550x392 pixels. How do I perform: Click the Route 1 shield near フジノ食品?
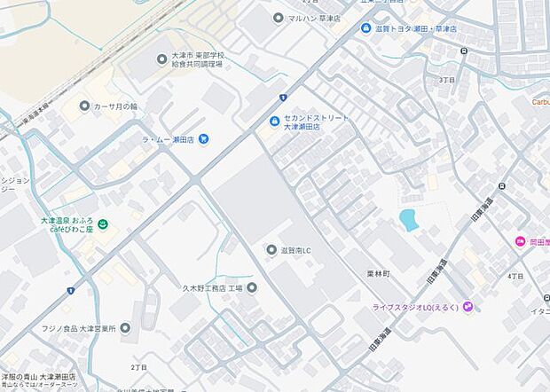[71, 290]
